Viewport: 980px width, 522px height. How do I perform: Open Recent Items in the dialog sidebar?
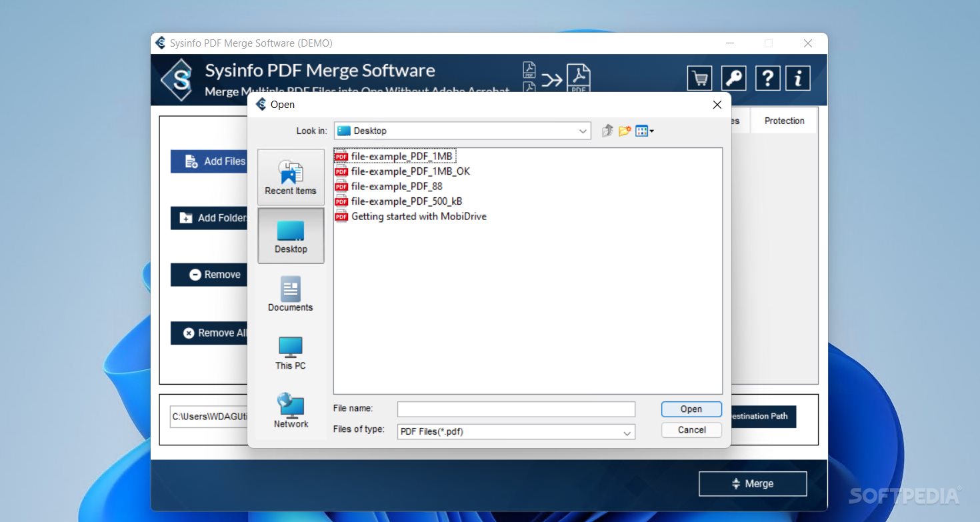(291, 177)
